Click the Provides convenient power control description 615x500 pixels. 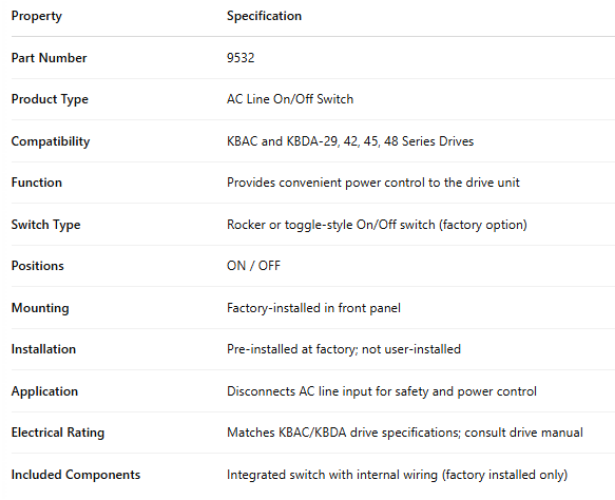373,183
